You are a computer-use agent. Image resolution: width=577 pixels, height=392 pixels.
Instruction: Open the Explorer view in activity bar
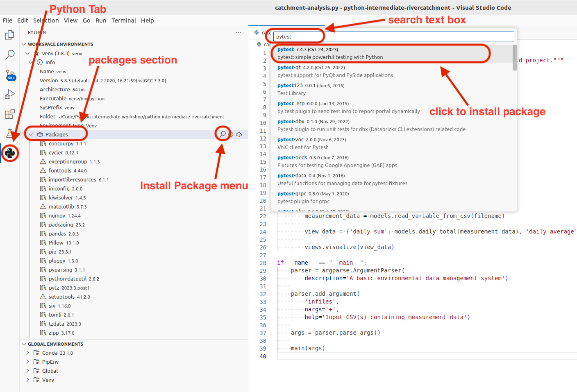pos(10,35)
